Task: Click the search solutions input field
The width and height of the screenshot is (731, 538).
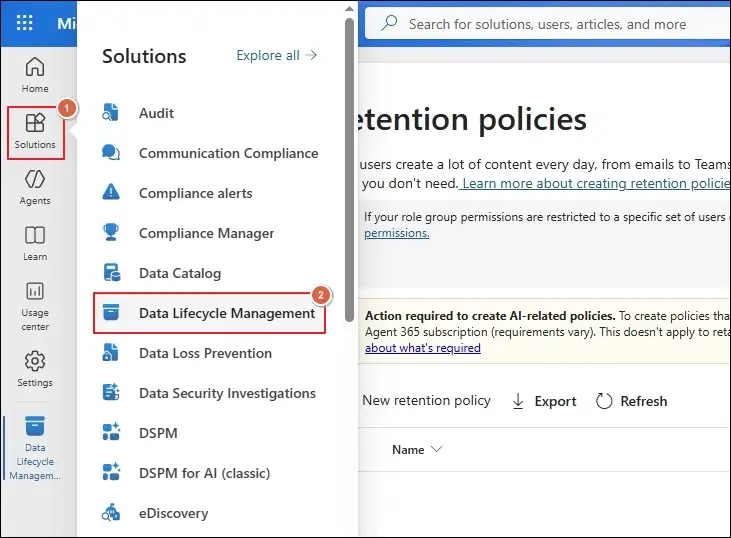Action: 547,24
